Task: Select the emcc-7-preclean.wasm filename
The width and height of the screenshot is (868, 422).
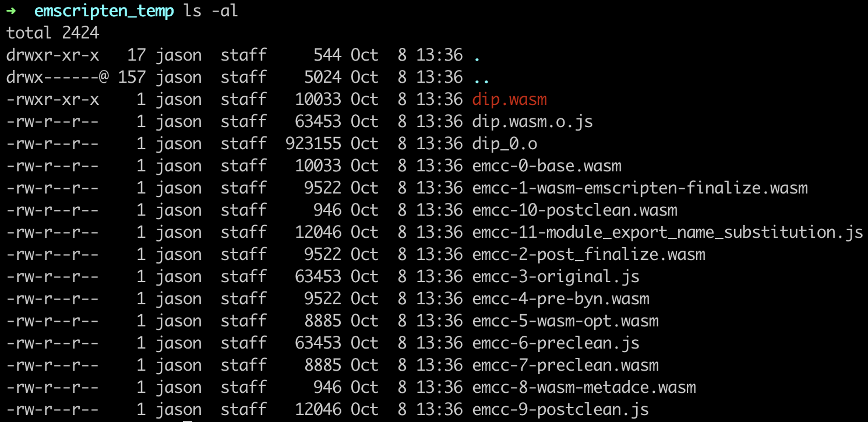Action: (x=565, y=365)
